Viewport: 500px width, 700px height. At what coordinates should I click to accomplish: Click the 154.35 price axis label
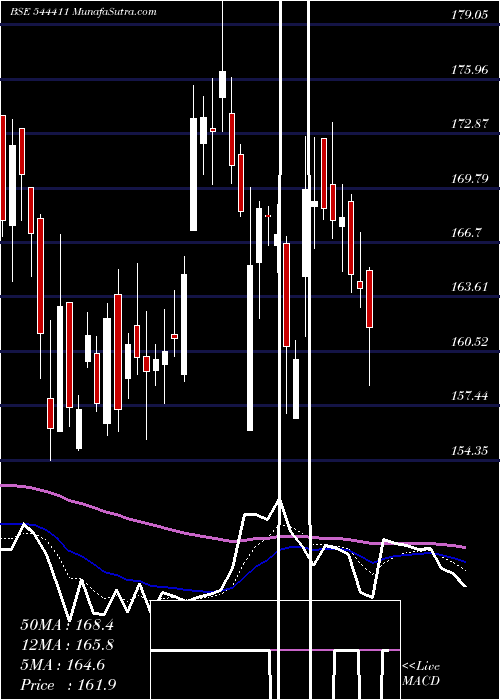pyautogui.click(x=469, y=450)
